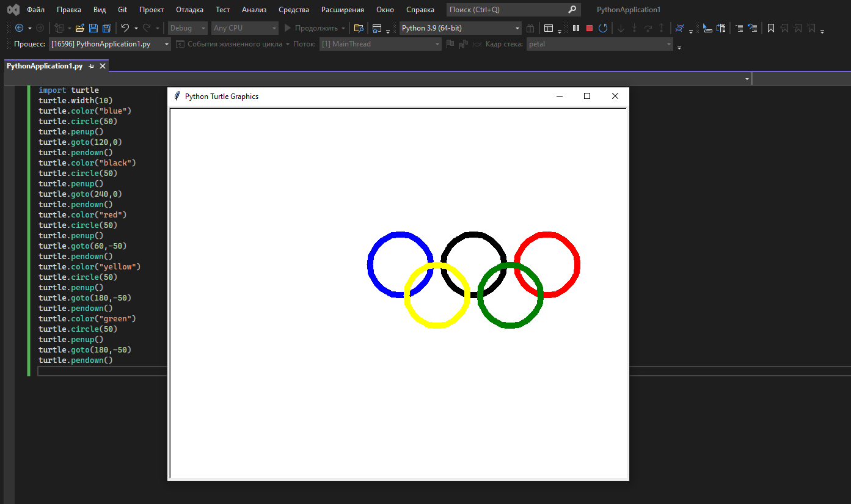This screenshot has height=504, width=851.
Task: Click the window layout icon
Action: coord(549,28)
